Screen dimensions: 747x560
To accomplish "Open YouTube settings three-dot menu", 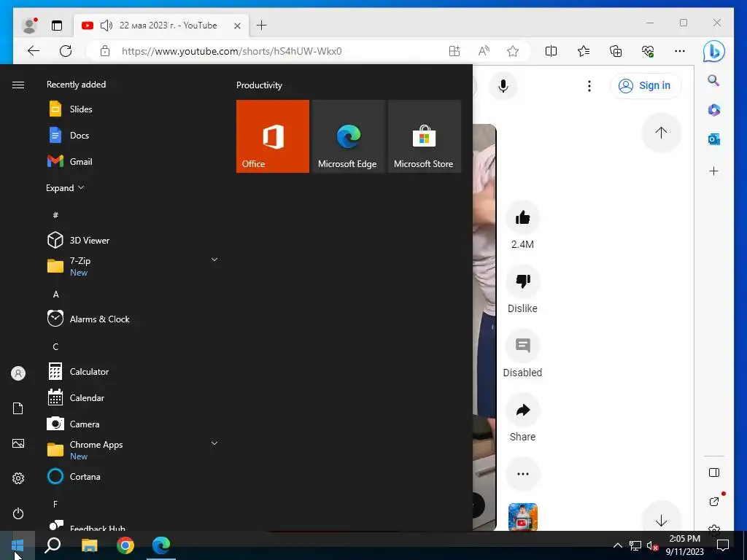I will [589, 86].
